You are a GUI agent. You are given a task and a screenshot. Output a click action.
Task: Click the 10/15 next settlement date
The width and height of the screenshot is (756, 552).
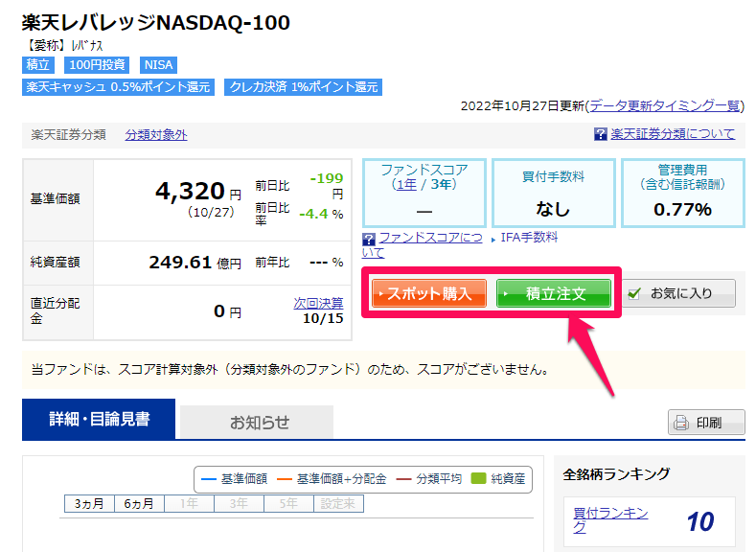[x=323, y=319]
